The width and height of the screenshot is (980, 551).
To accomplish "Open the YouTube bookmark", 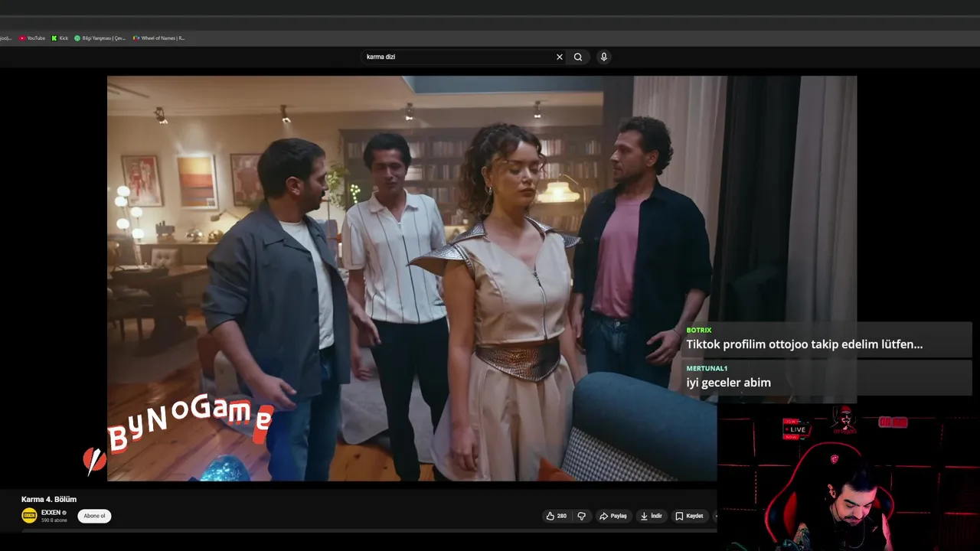I will click(x=32, y=38).
